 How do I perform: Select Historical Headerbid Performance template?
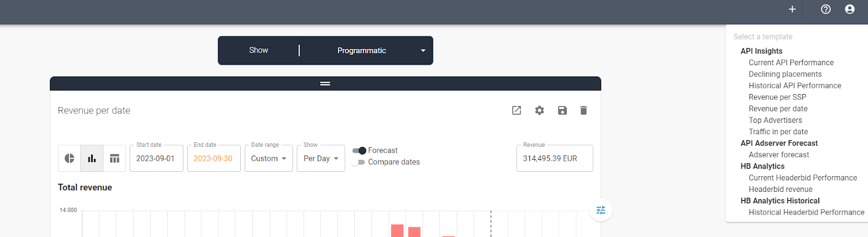[x=807, y=212]
